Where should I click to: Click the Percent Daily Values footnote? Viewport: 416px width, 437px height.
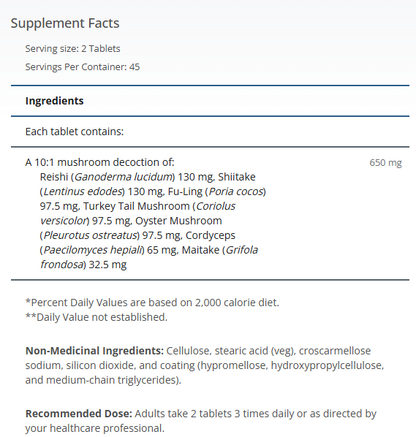(152, 303)
